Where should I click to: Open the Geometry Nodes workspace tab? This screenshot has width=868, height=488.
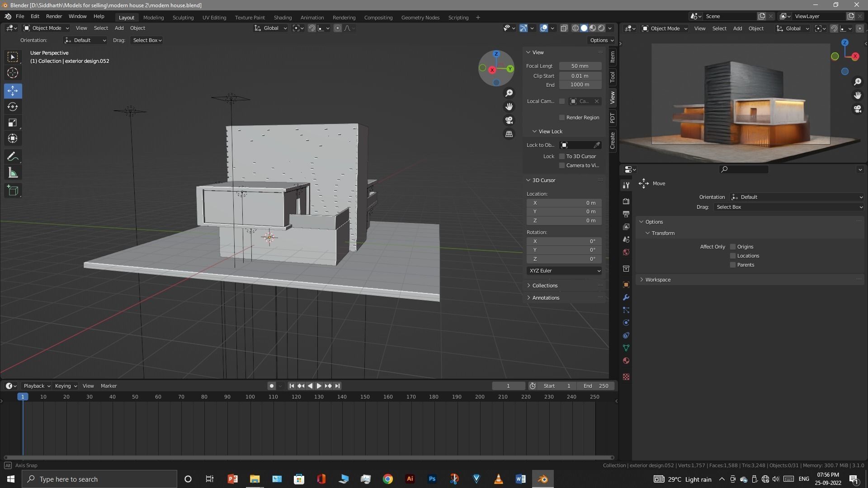tap(420, 18)
